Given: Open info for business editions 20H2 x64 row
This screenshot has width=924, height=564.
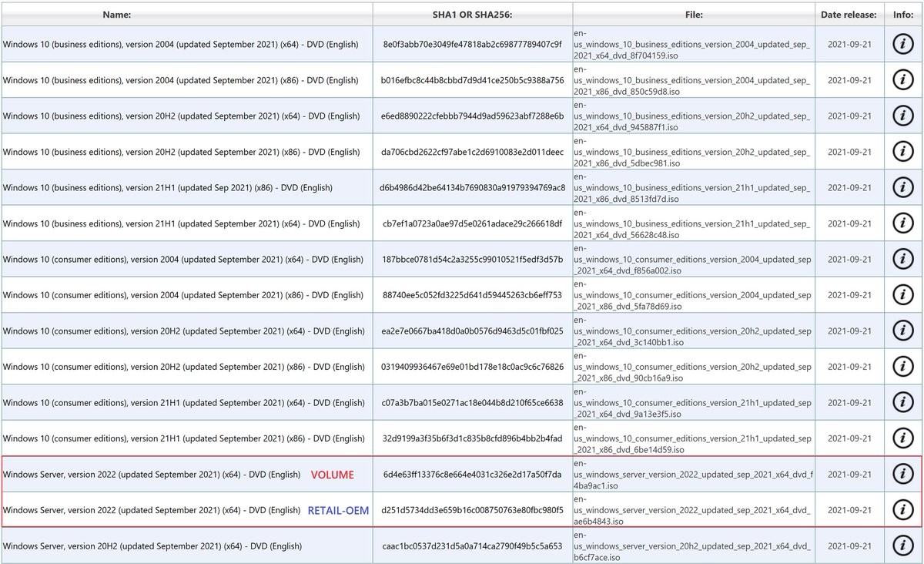Looking at the screenshot, I should point(902,116).
